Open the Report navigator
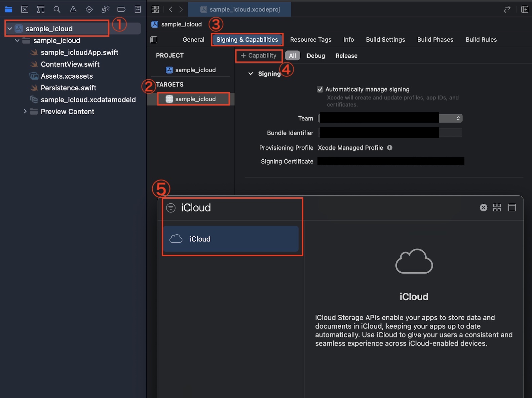Image resolution: width=532 pixels, height=398 pixels. 138,9
